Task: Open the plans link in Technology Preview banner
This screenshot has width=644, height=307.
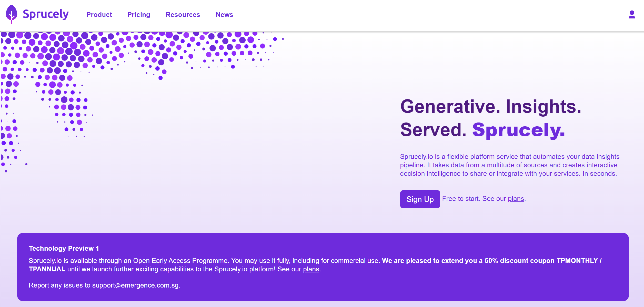Action: click(x=311, y=269)
